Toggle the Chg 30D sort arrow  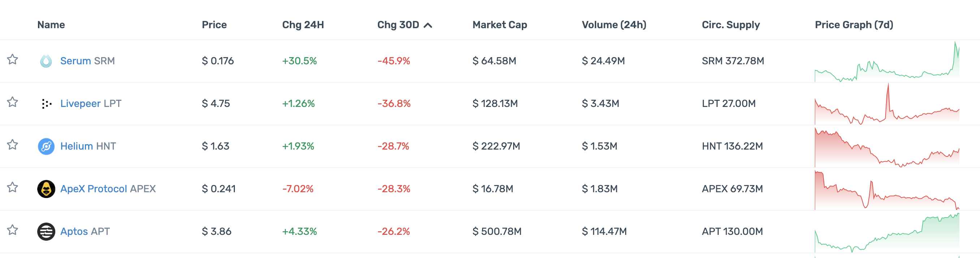[428, 25]
